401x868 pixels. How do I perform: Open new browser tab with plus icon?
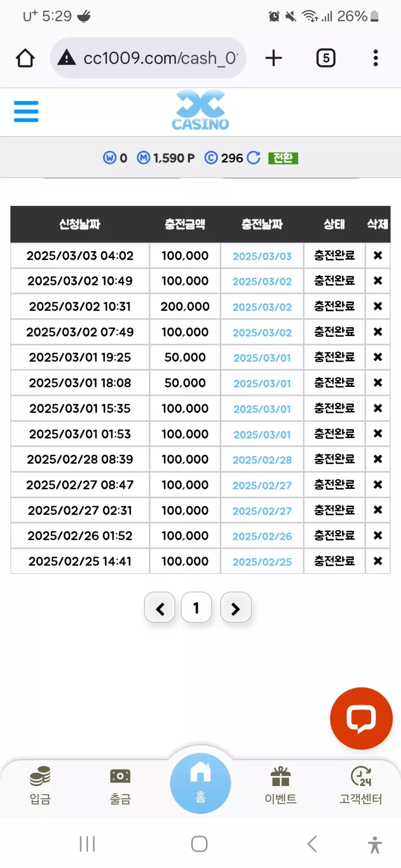click(x=274, y=58)
